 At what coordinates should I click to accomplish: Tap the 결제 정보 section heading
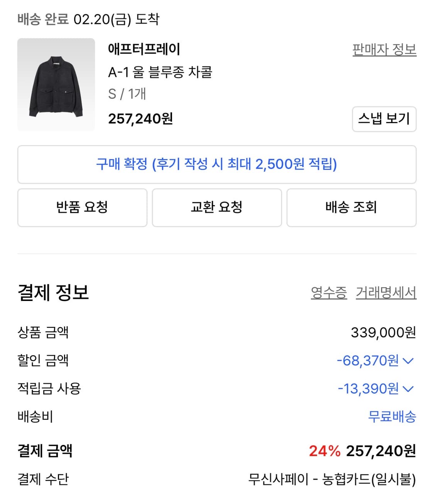point(53,293)
